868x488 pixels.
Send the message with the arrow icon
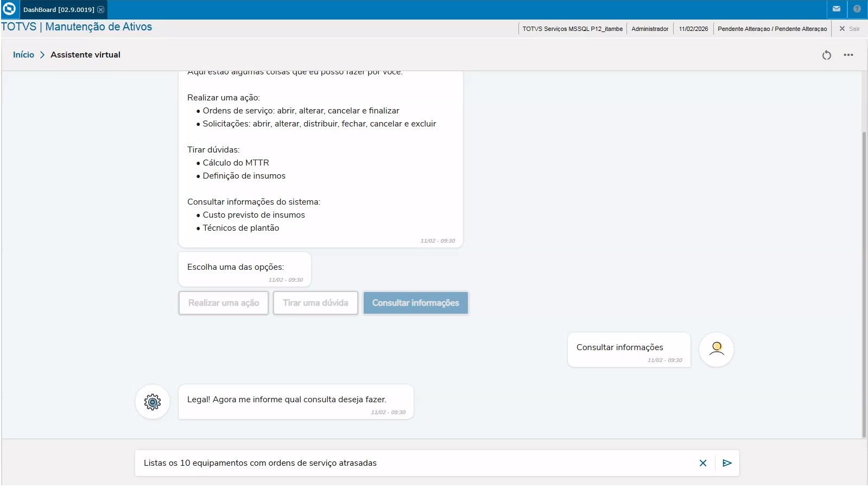pos(727,463)
